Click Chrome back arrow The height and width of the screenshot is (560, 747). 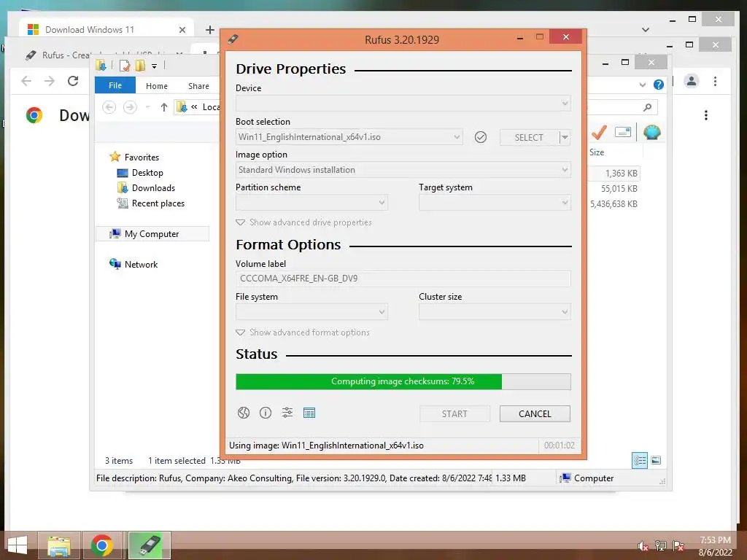pos(27,81)
